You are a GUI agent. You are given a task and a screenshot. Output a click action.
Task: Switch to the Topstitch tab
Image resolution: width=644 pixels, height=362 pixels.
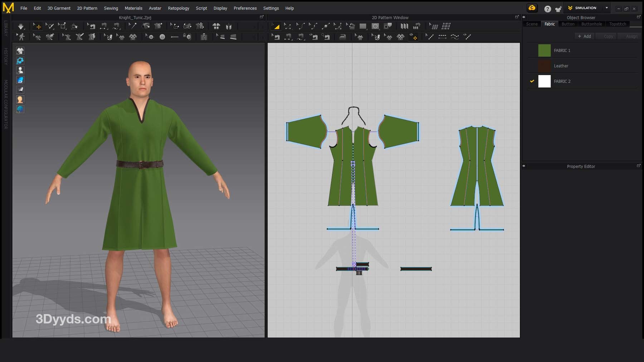coord(618,24)
